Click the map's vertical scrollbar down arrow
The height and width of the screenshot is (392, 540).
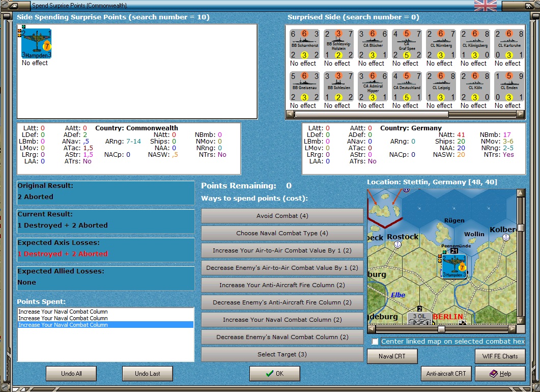click(x=521, y=320)
